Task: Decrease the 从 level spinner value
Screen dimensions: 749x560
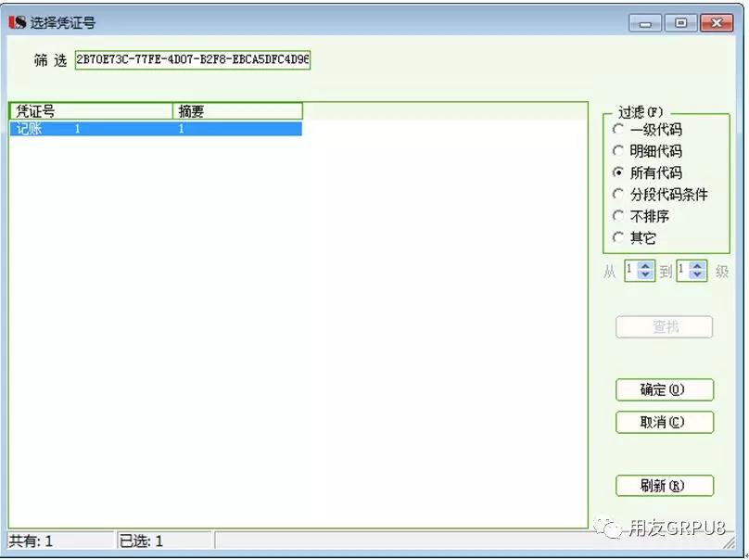Action: pos(646,275)
